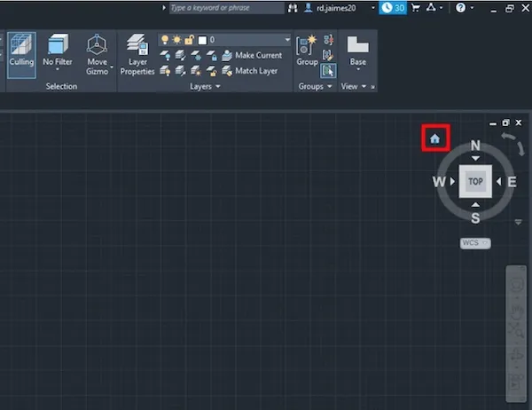Click the Group objects icon

(x=307, y=49)
